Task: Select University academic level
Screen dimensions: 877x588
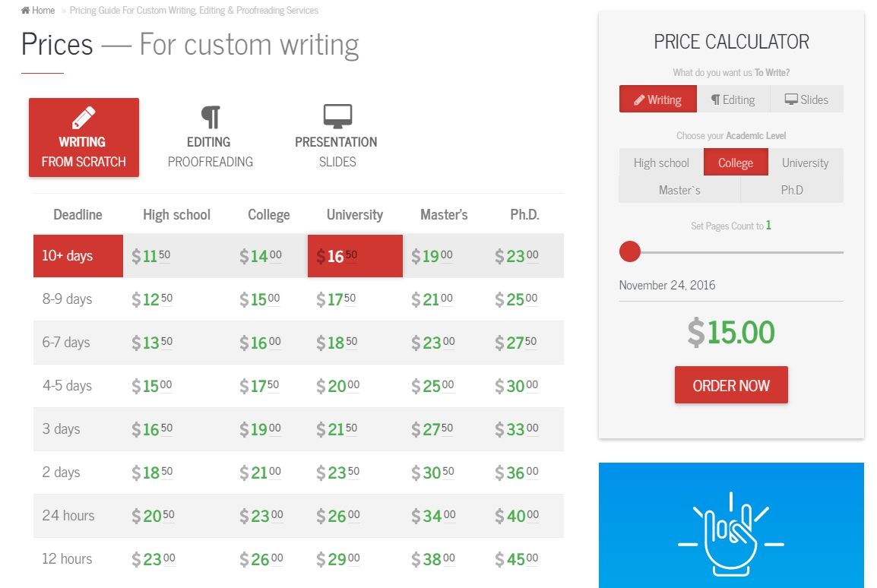Action: (806, 163)
